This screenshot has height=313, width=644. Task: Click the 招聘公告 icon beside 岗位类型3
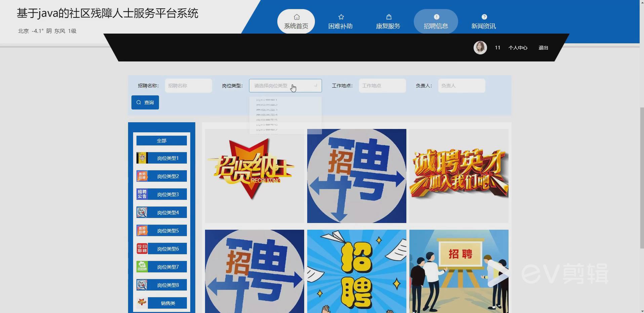point(142,194)
